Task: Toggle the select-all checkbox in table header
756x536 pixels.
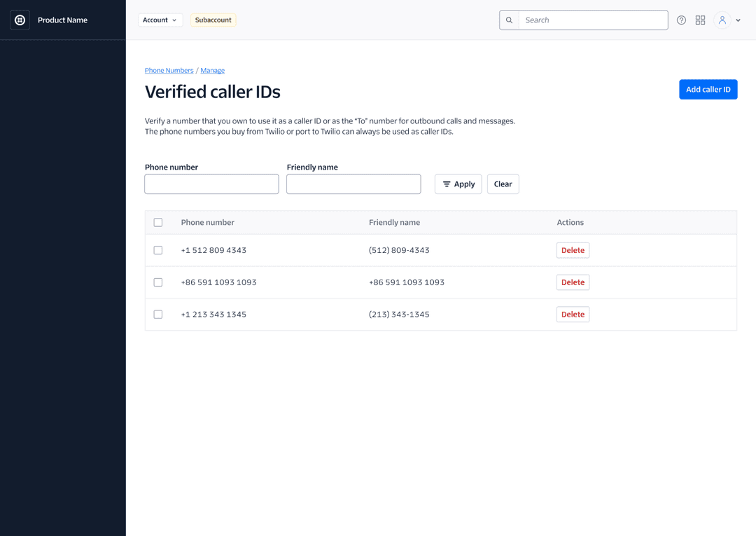Action: pyautogui.click(x=158, y=222)
